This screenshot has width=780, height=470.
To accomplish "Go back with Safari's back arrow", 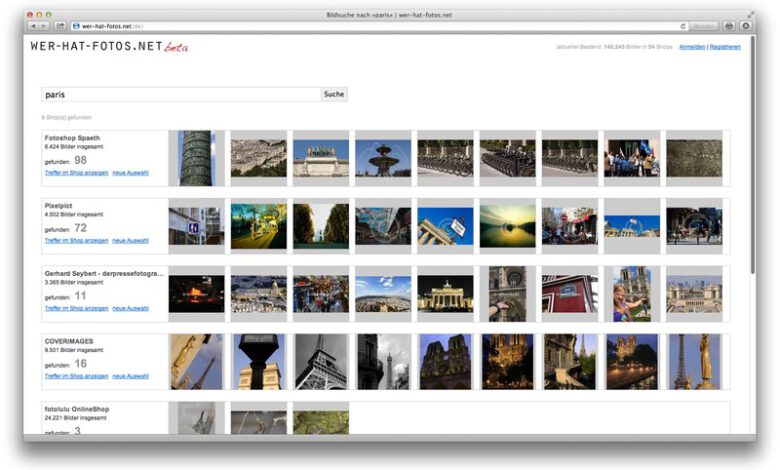I will tap(33, 26).
